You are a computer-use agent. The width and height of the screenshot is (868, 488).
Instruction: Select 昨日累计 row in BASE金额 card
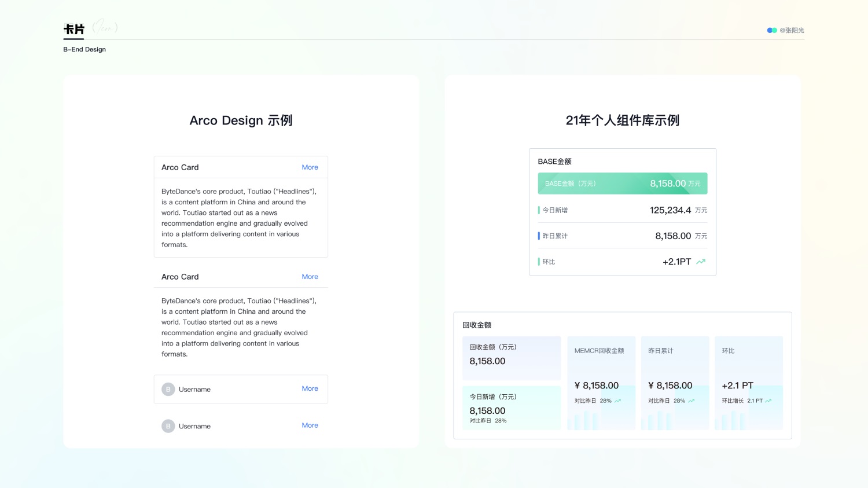pos(623,236)
